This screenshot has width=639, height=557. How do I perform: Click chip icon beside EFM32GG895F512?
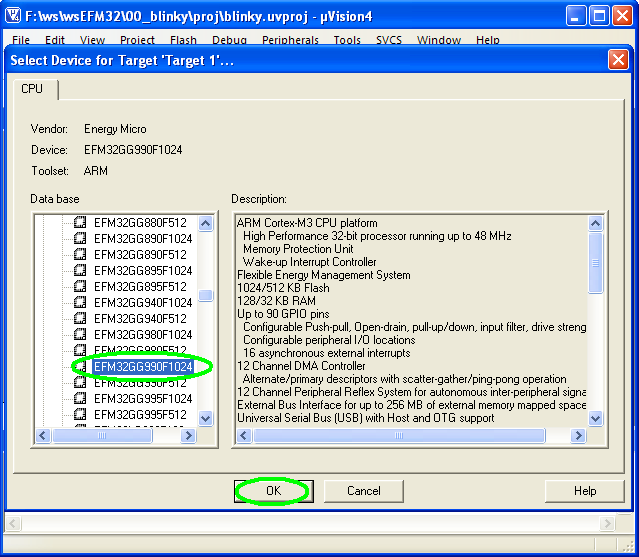(x=80, y=286)
